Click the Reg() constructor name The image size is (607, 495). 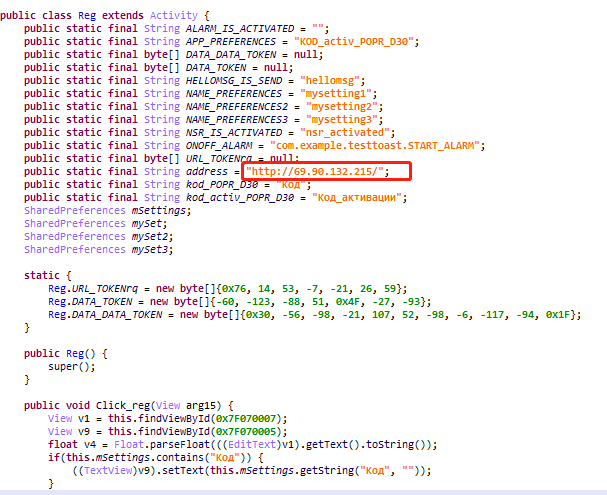click(x=75, y=354)
